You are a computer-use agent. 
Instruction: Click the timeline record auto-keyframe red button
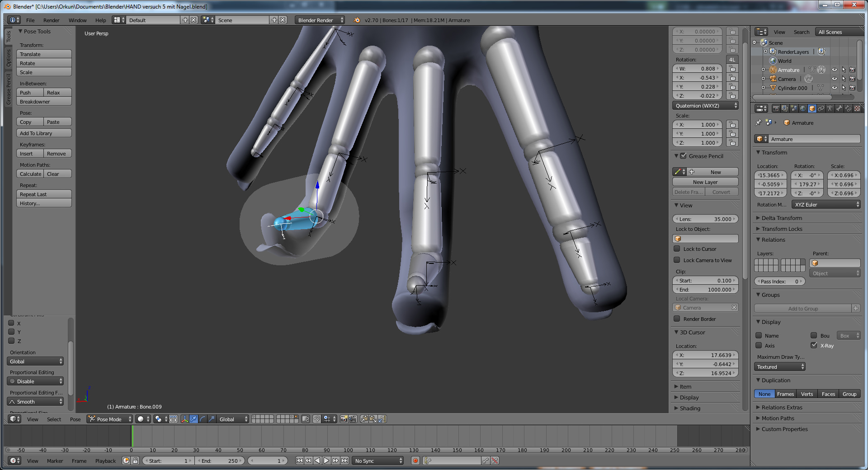pos(415,461)
